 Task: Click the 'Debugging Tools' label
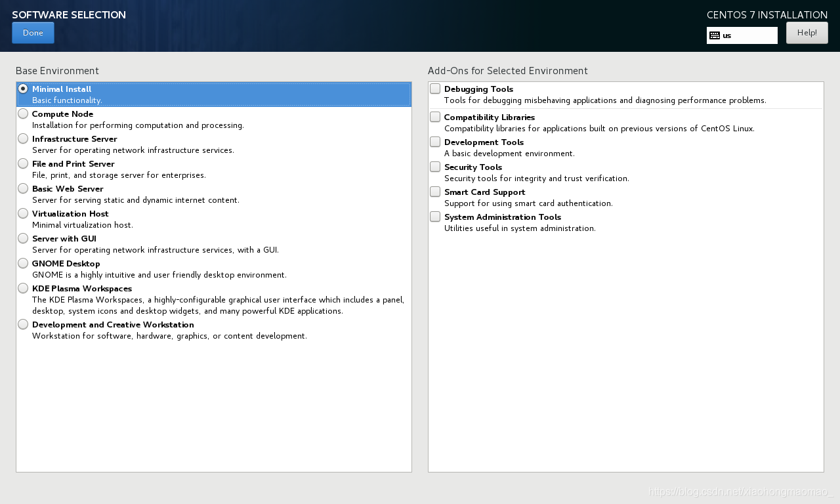(x=478, y=89)
